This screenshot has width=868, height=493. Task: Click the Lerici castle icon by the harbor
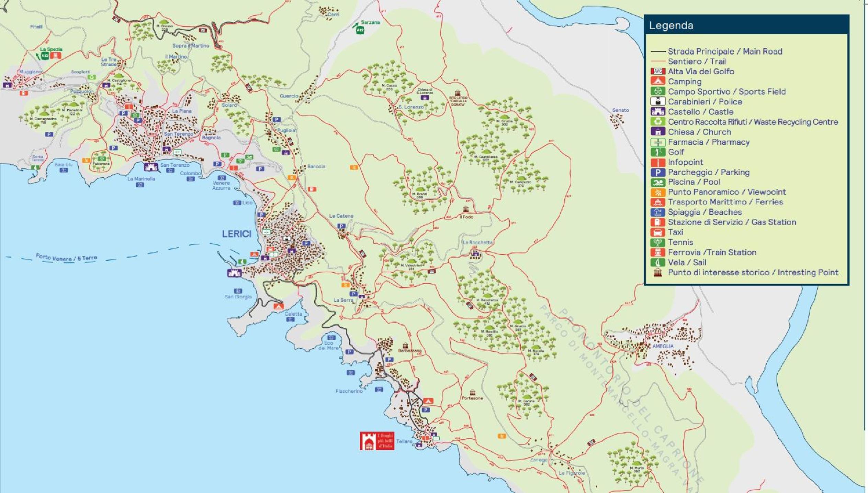click(x=234, y=273)
